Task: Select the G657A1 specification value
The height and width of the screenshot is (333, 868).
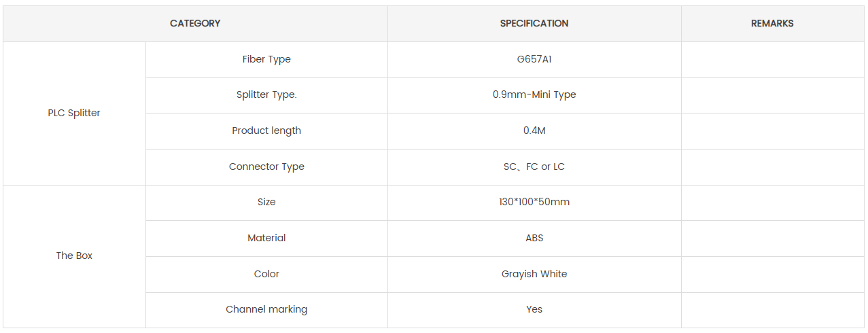Action: [x=534, y=59]
